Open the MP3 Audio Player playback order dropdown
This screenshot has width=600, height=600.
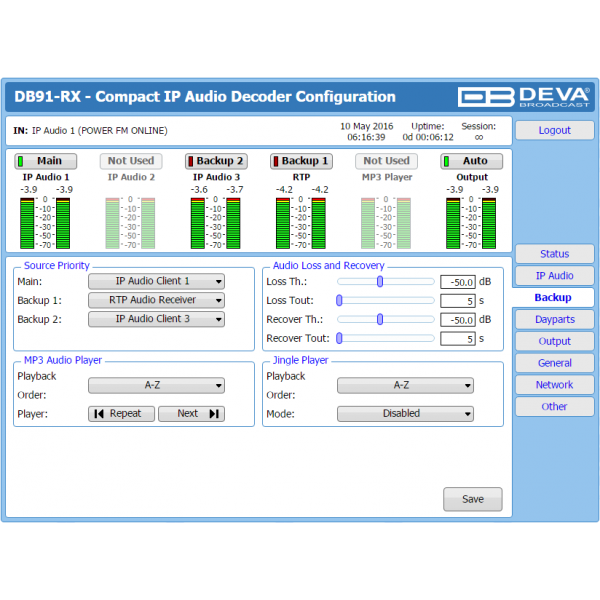click(x=156, y=385)
